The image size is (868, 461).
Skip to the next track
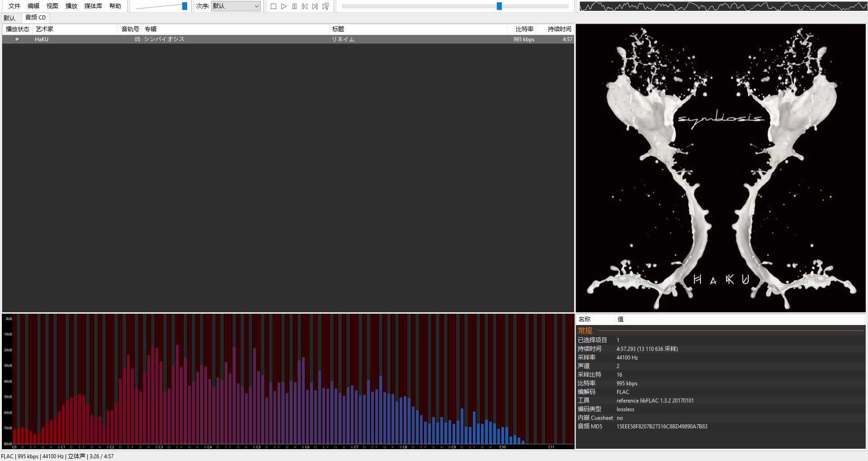coord(315,6)
